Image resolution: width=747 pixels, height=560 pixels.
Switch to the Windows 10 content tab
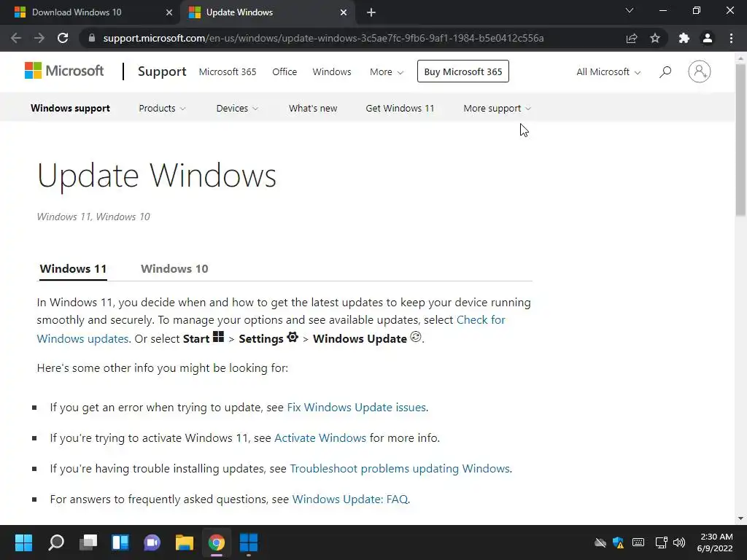(x=174, y=268)
